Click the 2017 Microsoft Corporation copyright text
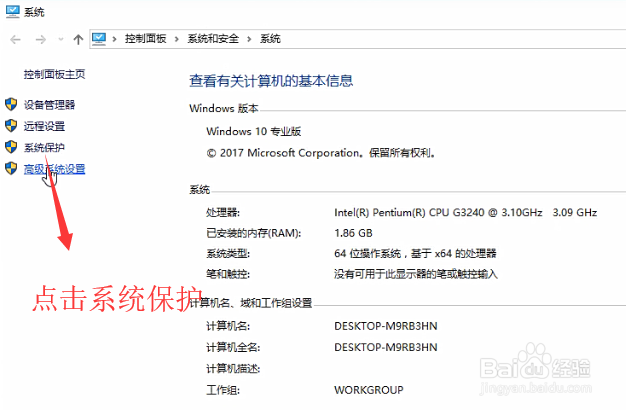The height and width of the screenshot is (410, 626). point(321,153)
